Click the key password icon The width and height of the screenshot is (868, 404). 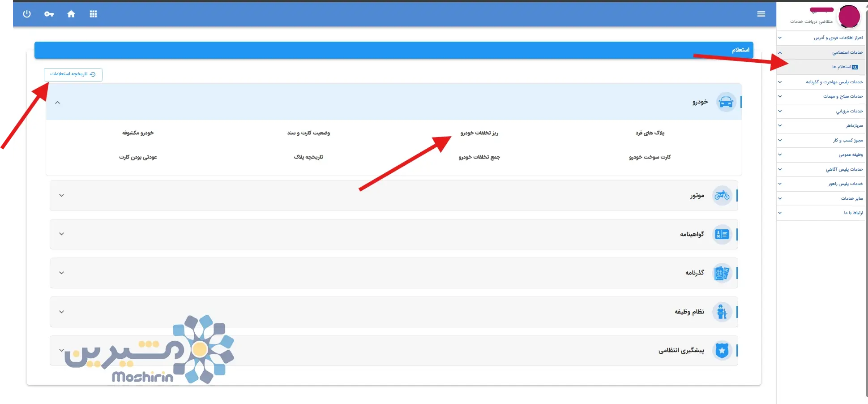(49, 14)
